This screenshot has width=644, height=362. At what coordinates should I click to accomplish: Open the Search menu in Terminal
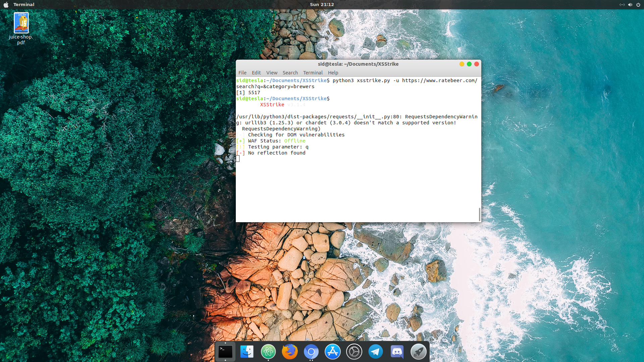point(290,73)
